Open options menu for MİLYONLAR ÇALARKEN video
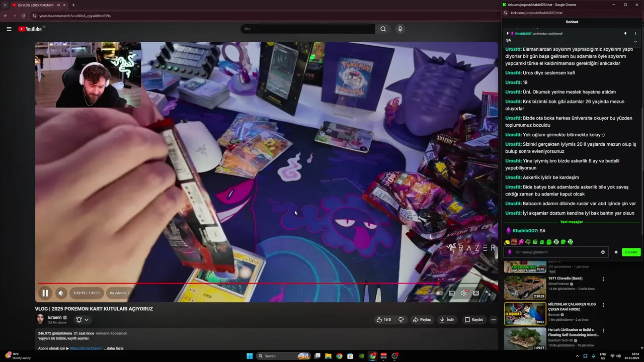 pos(603,305)
